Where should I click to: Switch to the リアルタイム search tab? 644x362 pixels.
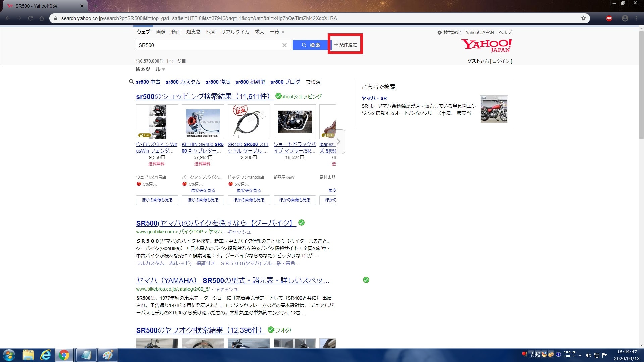point(235,32)
